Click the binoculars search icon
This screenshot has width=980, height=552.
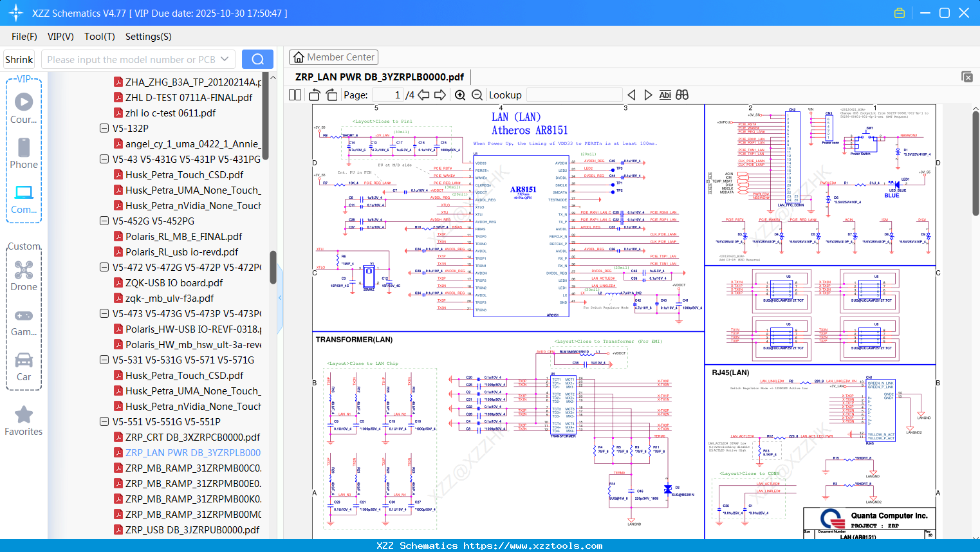682,95
